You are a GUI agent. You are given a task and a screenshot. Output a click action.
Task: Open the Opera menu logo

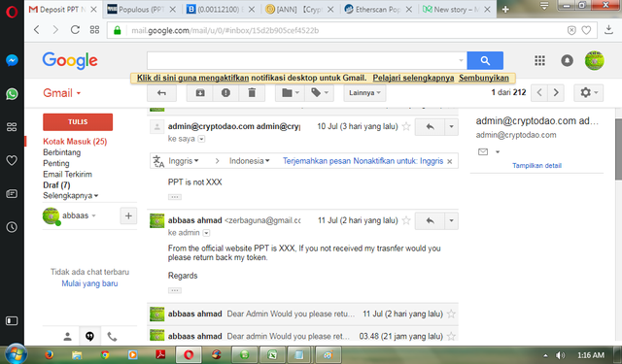[12, 12]
